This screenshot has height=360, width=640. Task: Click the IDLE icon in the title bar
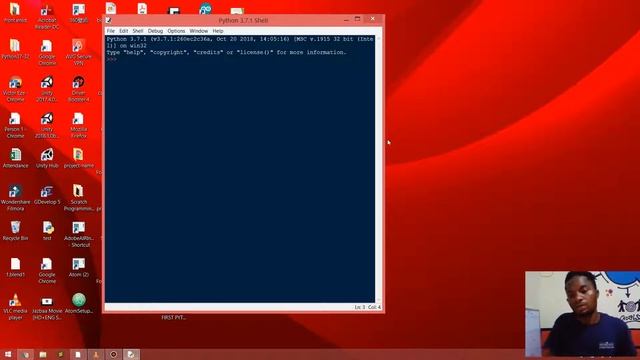(x=109, y=20)
